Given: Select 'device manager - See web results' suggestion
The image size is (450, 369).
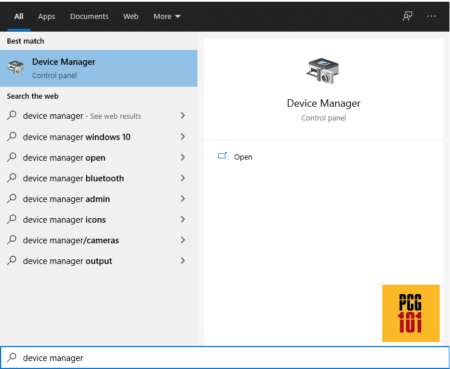Looking at the screenshot, I should [x=99, y=116].
